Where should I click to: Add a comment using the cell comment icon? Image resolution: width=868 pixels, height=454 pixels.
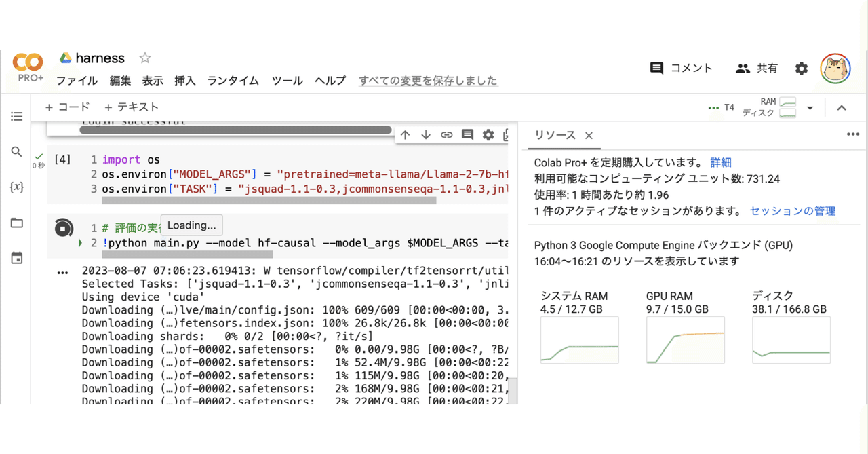coord(467,134)
